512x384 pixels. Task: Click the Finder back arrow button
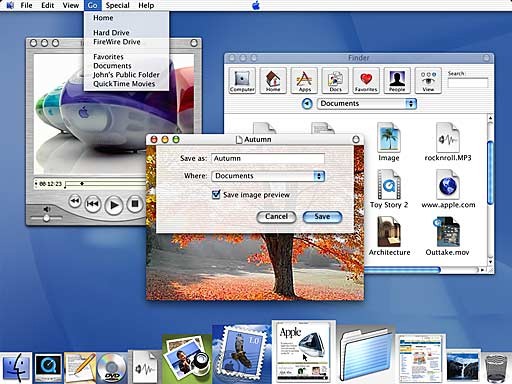click(307, 104)
